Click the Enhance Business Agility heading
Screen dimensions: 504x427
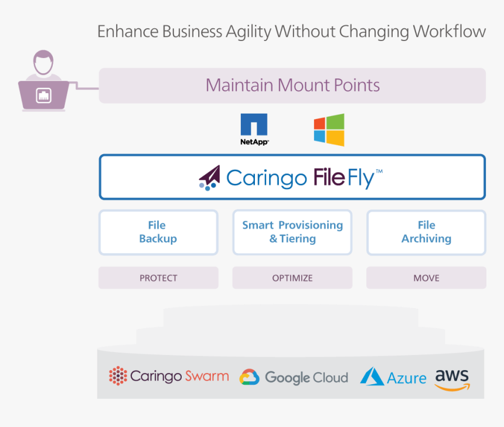tap(291, 31)
